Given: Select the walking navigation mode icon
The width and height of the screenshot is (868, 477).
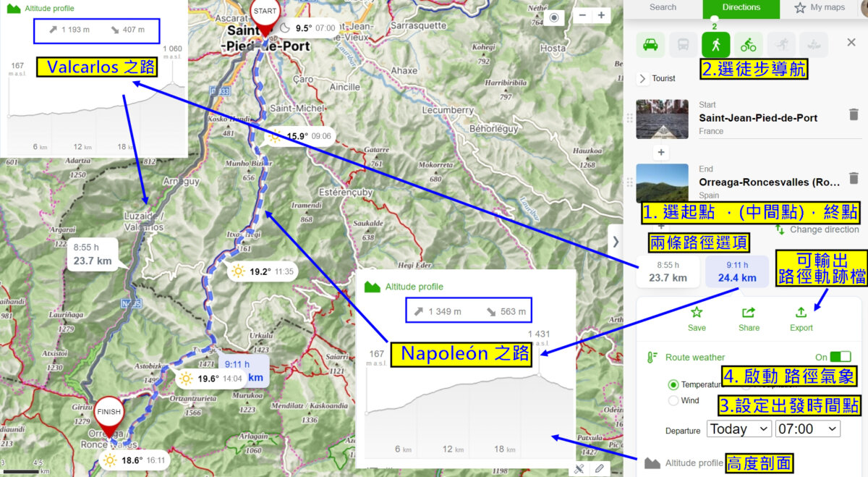Looking at the screenshot, I should click(715, 45).
